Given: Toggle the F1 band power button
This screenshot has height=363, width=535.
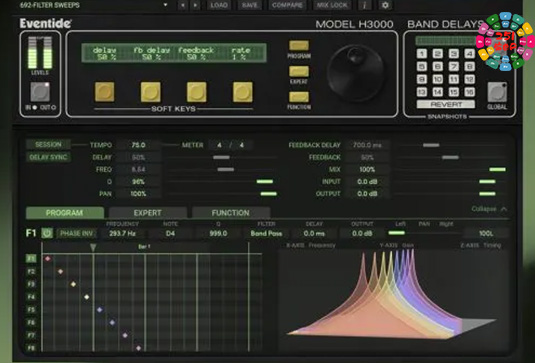Looking at the screenshot, I should (47, 233).
